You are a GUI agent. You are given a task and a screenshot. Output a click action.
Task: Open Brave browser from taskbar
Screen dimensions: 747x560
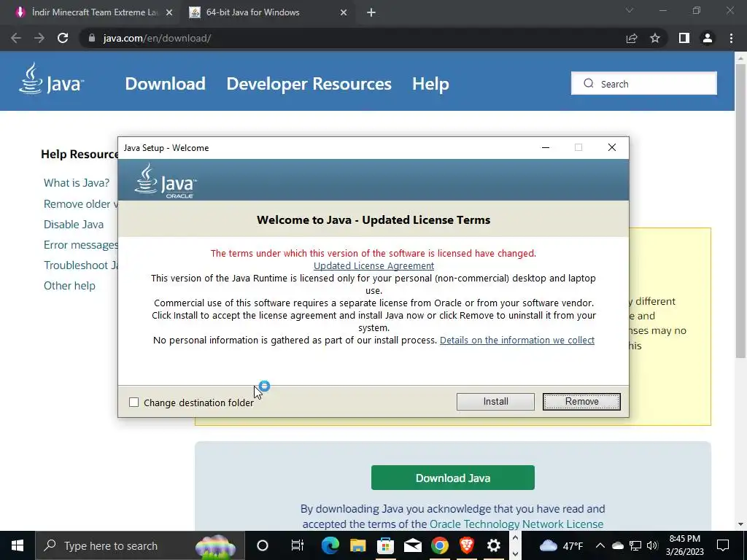point(467,545)
